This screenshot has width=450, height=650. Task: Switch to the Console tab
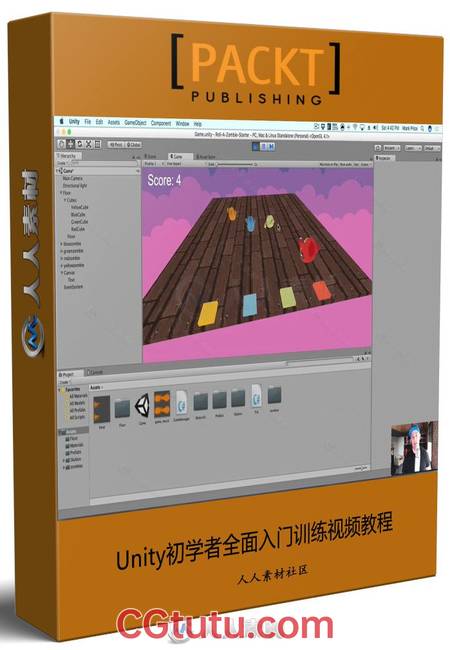(x=95, y=372)
